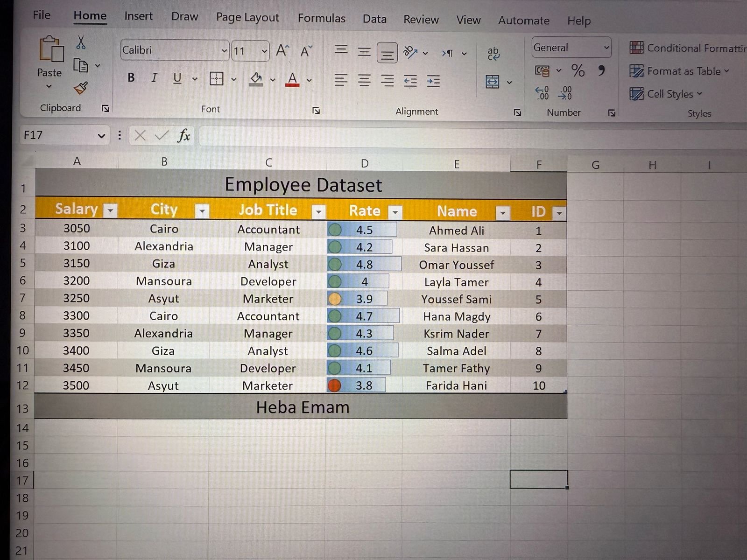Screen dimensions: 747x560
Task: Click the Increase Font Size icon
Action: 282,50
